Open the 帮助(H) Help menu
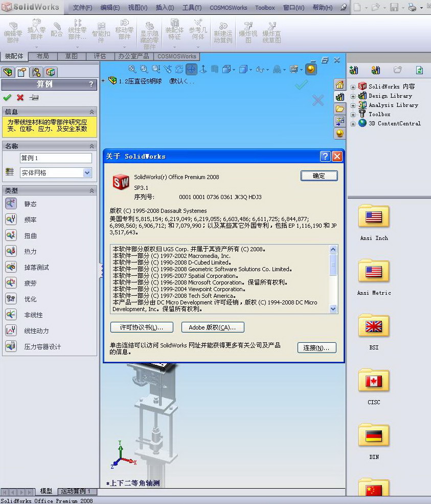This screenshot has width=431, height=504. 323,7
